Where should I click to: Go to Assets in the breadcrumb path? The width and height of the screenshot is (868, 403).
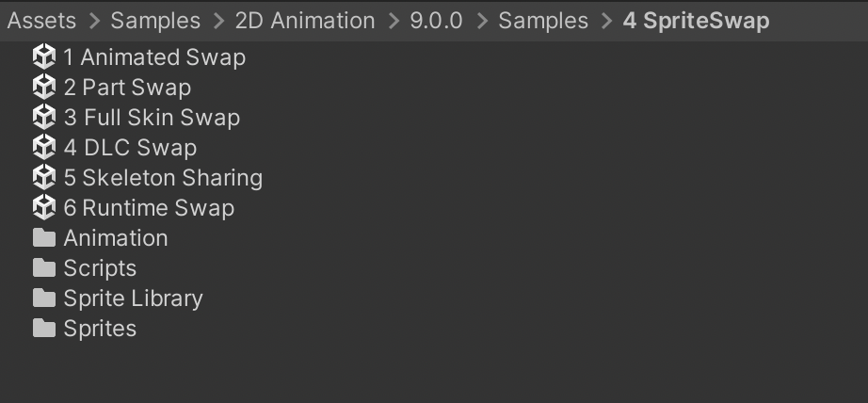point(41,21)
